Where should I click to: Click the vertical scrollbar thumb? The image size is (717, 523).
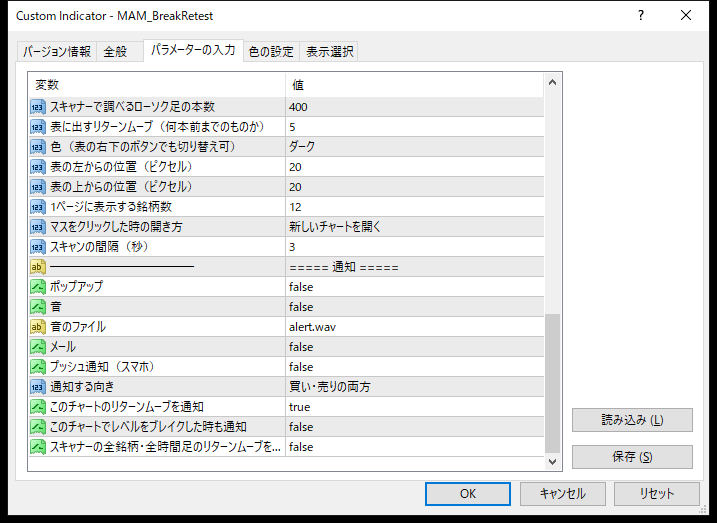tap(552, 383)
